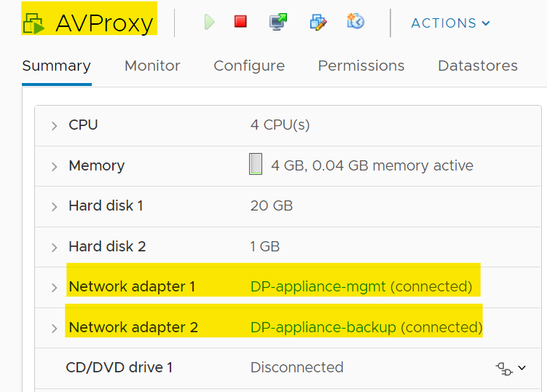Open the ACTIONS dropdown menu

coord(450,23)
